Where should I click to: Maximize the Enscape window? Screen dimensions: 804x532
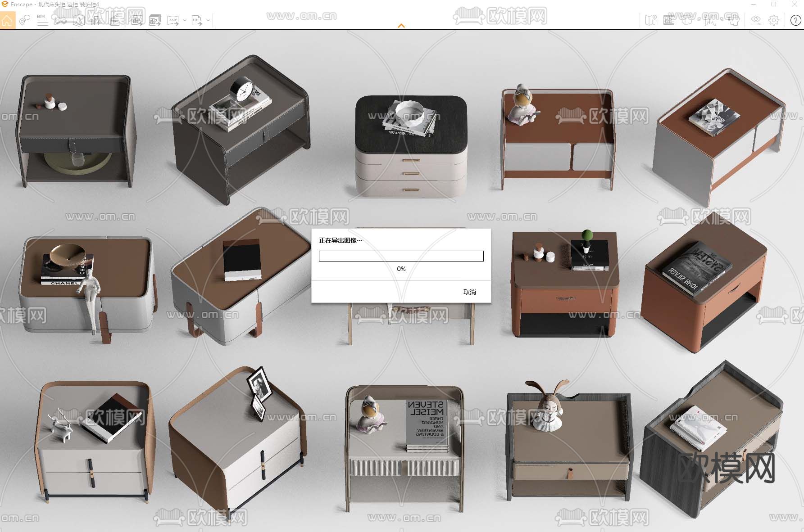coord(774,4)
